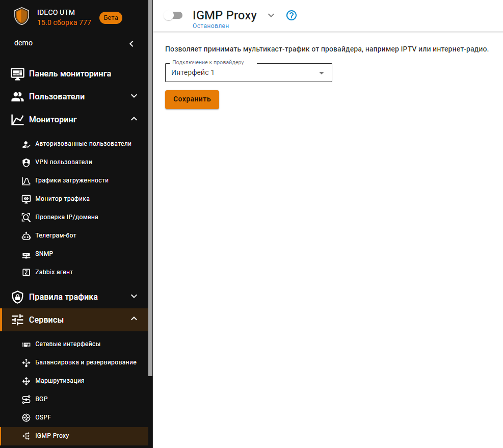
Task: Click the IP/domain check magnifier icon
Action: point(27,217)
